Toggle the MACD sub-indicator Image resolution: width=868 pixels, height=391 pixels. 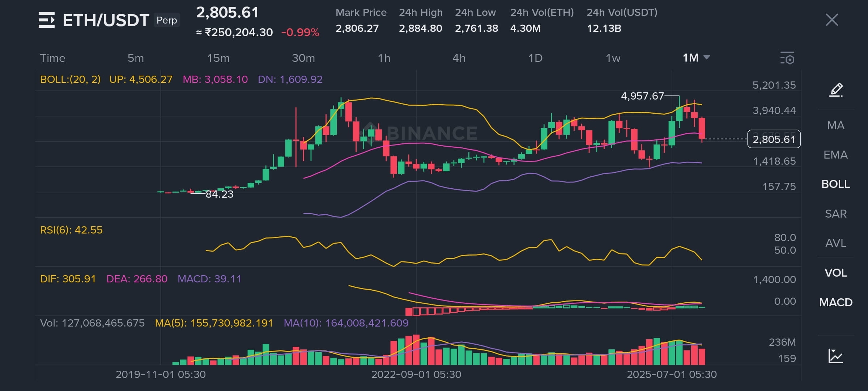(x=835, y=302)
